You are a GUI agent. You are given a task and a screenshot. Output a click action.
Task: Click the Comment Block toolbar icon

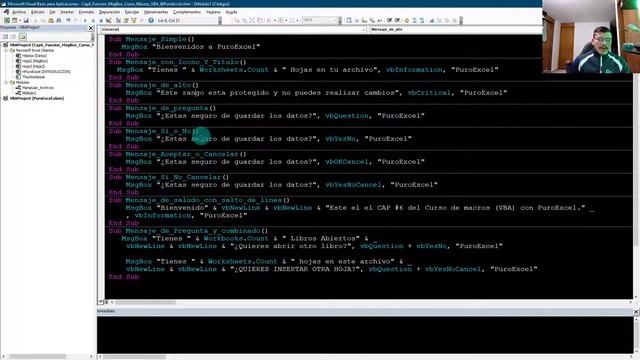(x=414, y=20)
